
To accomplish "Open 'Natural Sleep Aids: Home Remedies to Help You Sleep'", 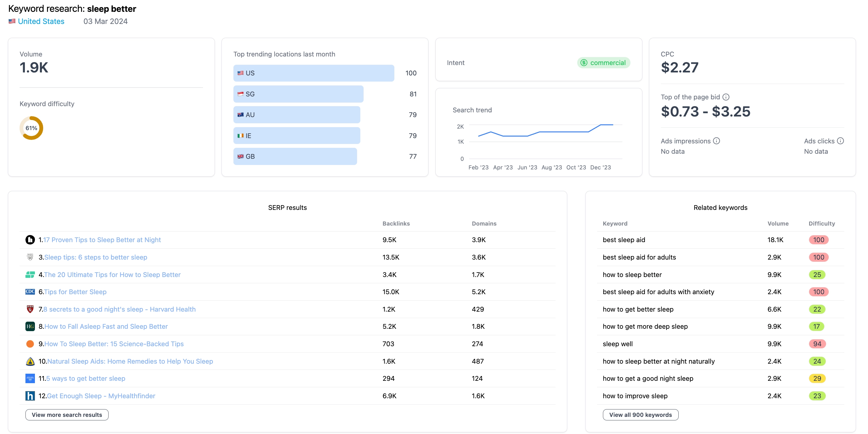I will tap(130, 361).
